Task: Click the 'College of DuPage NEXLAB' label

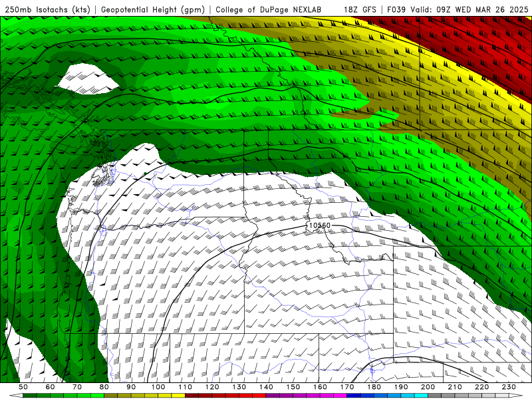Action: [x=269, y=10]
